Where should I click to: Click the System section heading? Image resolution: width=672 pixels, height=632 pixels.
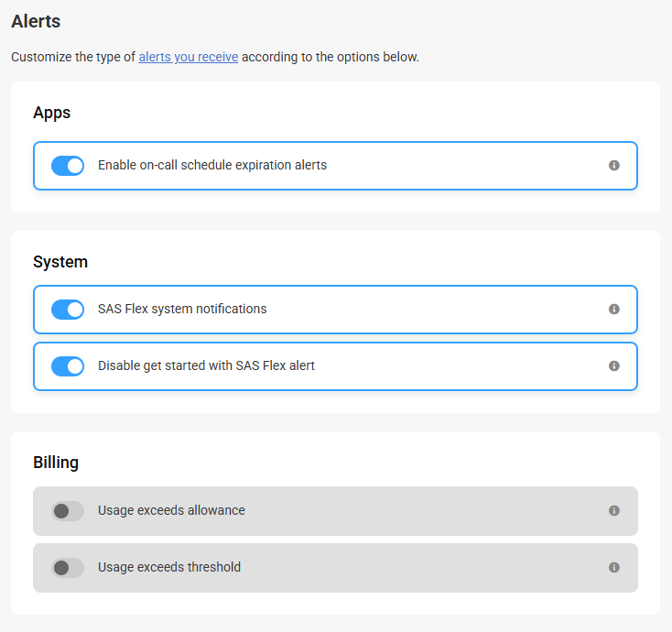click(60, 262)
